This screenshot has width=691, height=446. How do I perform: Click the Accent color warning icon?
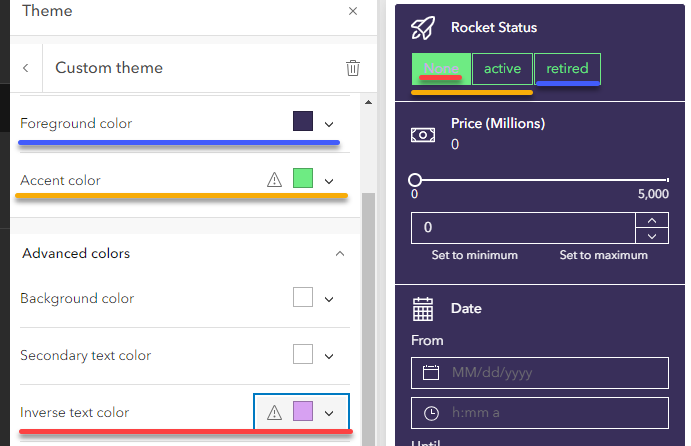[274, 180]
